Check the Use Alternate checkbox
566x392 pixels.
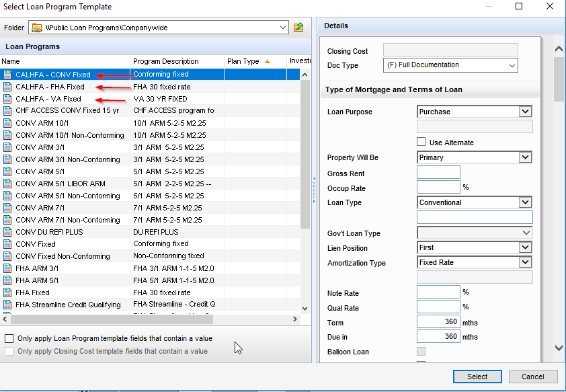point(421,141)
